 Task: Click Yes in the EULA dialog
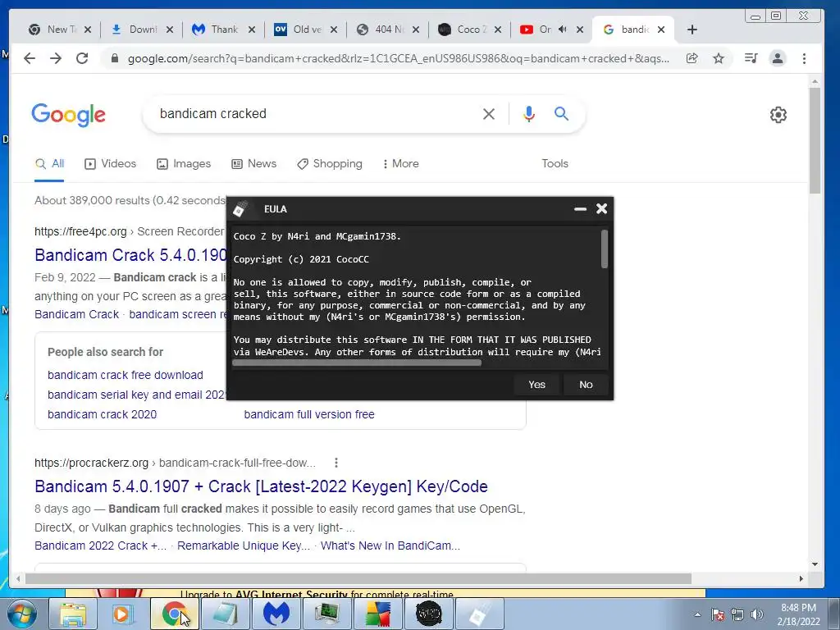click(x=536, y=384)
